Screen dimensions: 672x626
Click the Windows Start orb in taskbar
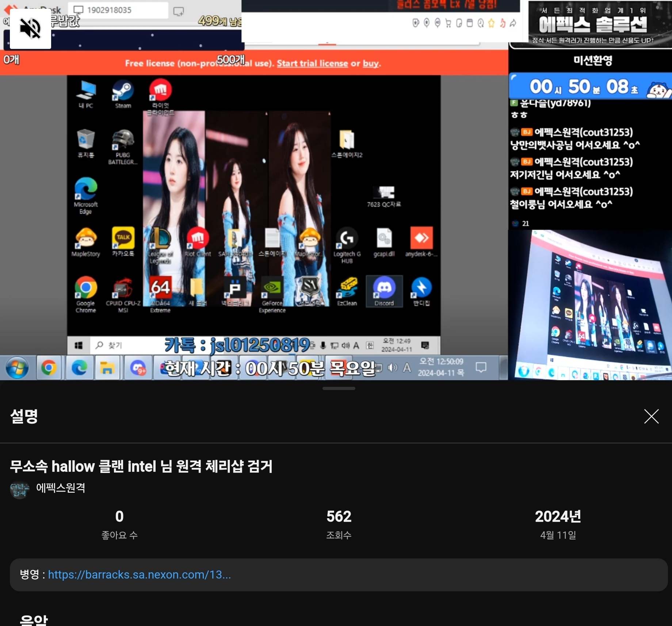tap(17, 368)
